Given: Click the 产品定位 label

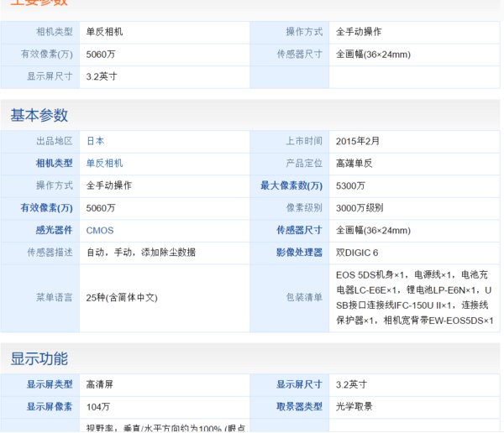Looking at the screenshot, I should click(x=304, y=163).
